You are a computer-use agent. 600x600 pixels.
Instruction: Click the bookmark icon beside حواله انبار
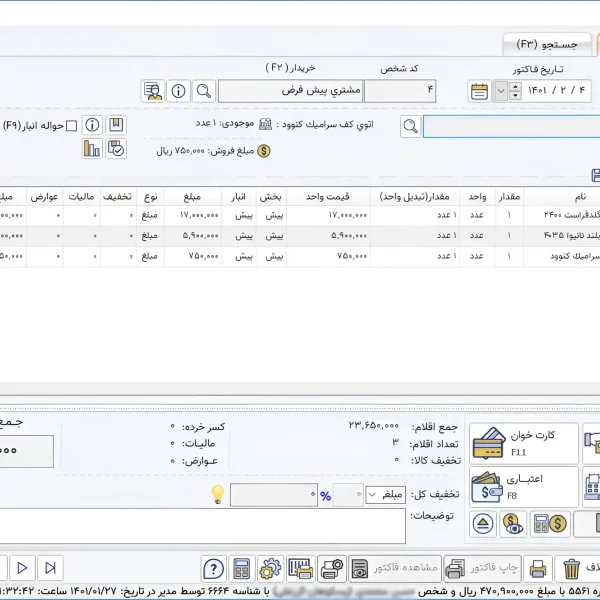(x=116, y=125)
